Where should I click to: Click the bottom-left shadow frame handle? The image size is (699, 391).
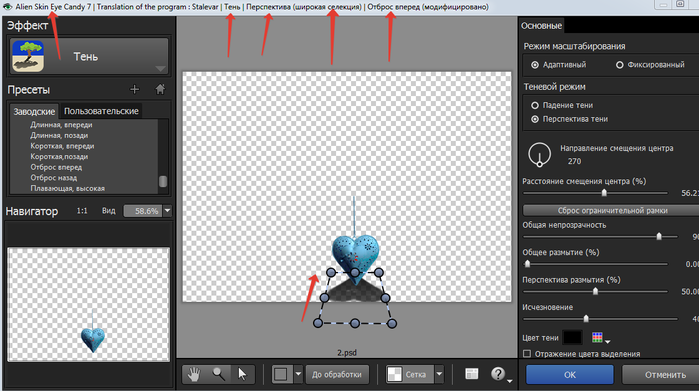tap(318, 323)
